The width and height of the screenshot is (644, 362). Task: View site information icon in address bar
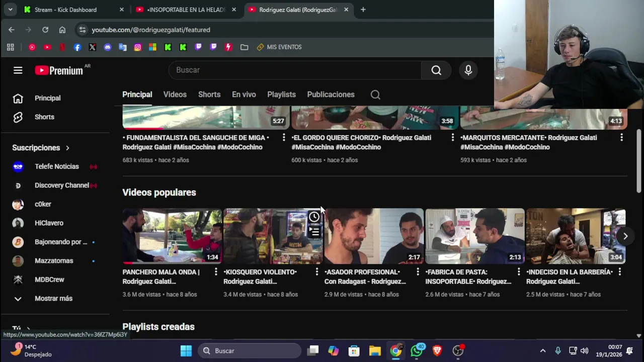pyautogui.click(x=83, y=30)
